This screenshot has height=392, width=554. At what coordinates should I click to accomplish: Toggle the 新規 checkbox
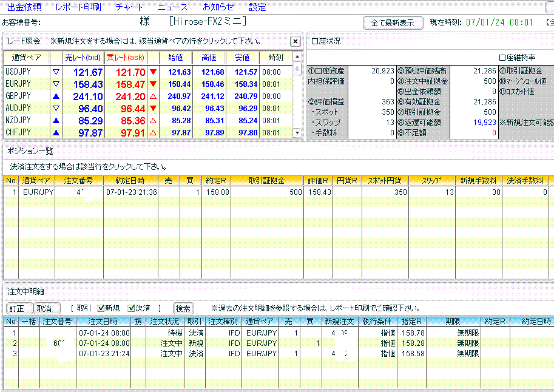coord(101,308)
